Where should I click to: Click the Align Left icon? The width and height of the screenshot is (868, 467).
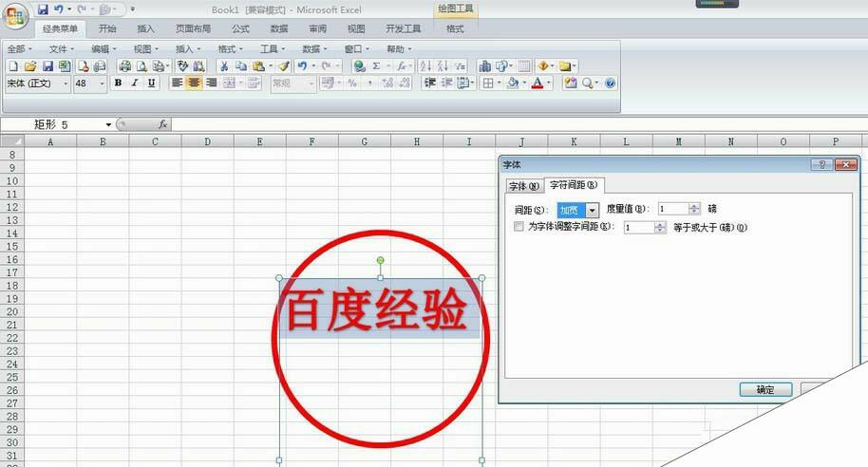coord(178,83)
